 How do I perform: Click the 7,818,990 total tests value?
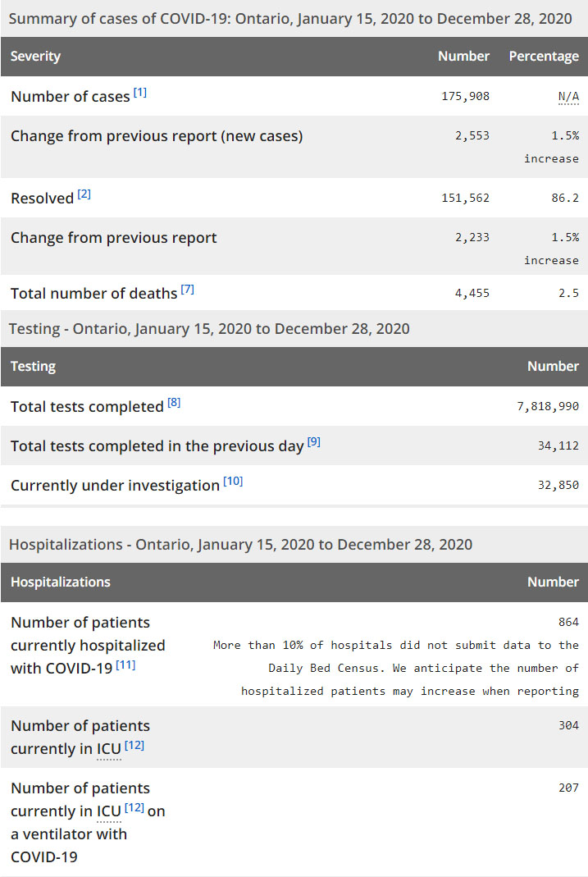point(548,407)
